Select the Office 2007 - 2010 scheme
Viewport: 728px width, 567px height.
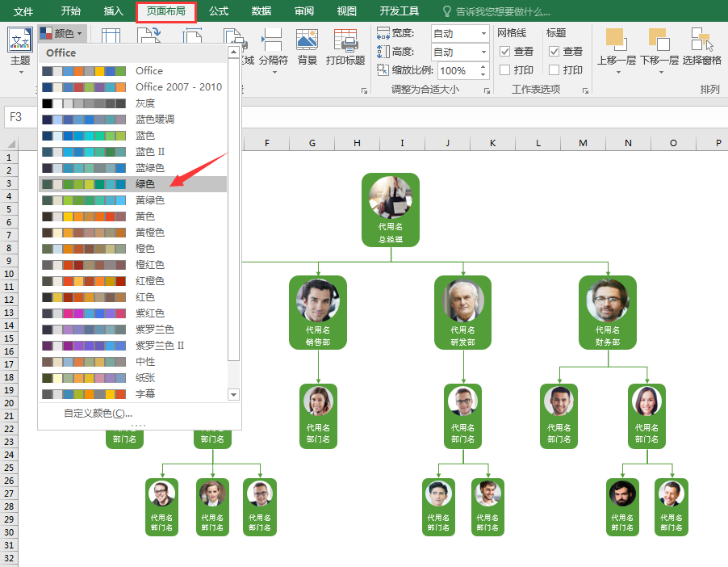(133, 87)
